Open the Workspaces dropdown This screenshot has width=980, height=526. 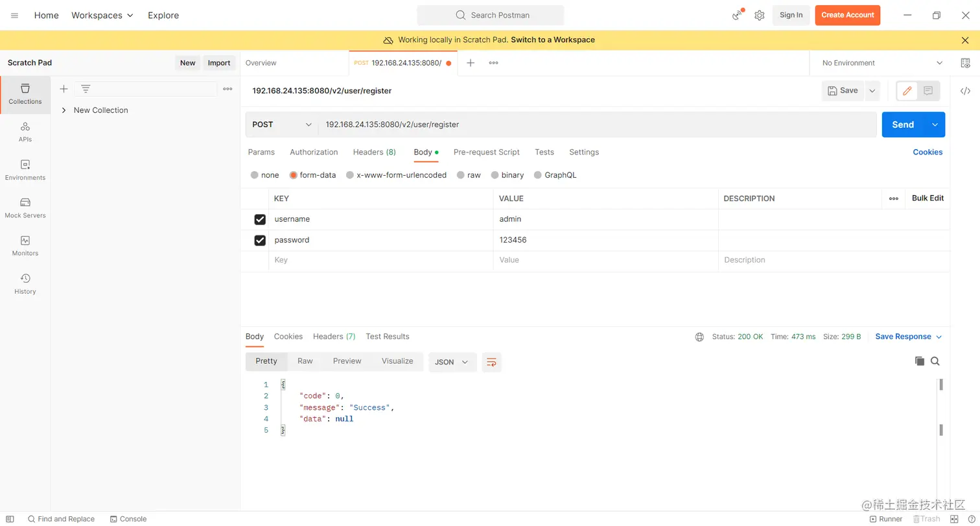coord(102,15)
